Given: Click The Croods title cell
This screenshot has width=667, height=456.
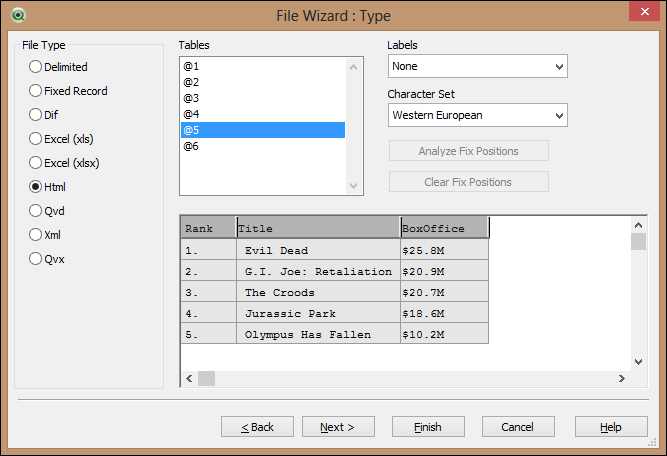Looking at the screenshot, I should (319, 293).
